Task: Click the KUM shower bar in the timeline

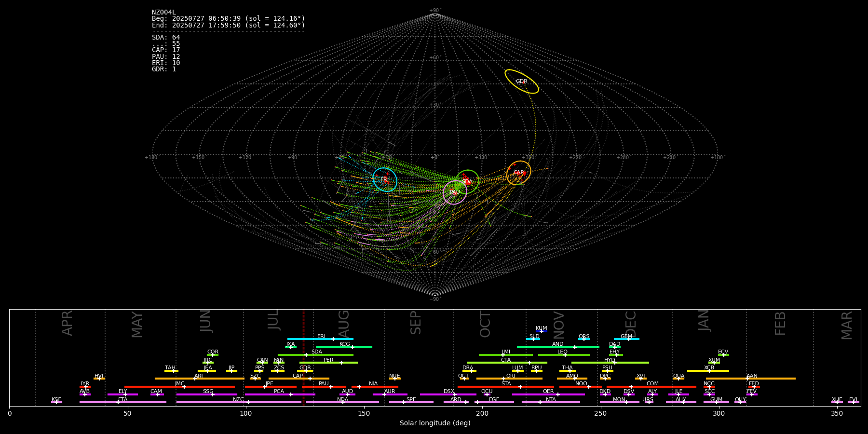Action: click(542, 331)
